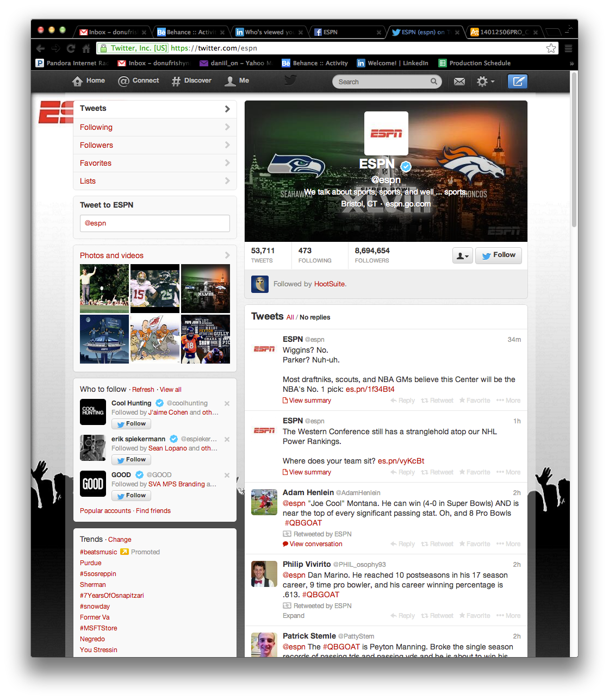Open the #beatsmusic promoted trend
The width and height of the screenshot is (609, 700).
98,552
